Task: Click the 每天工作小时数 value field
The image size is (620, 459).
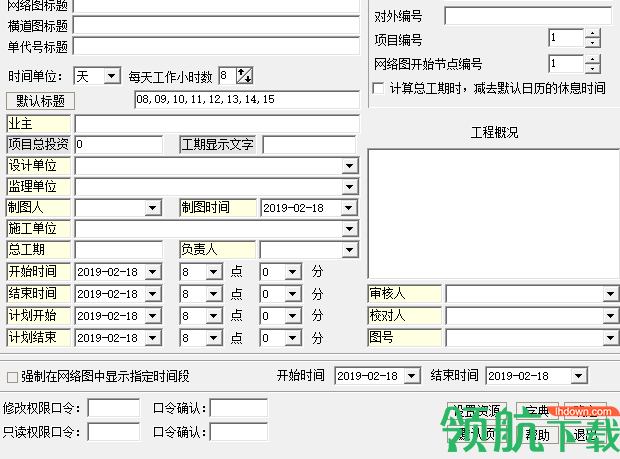Action: (227, 76)
